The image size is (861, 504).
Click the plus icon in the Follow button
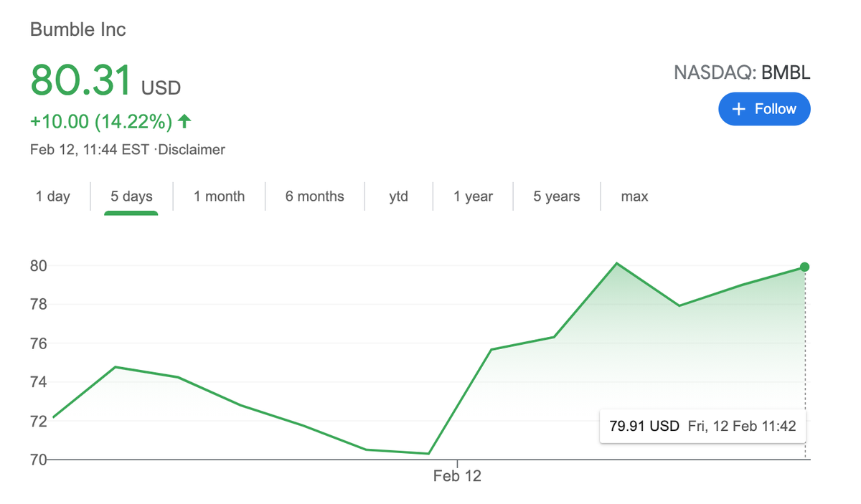coord(738,109)
